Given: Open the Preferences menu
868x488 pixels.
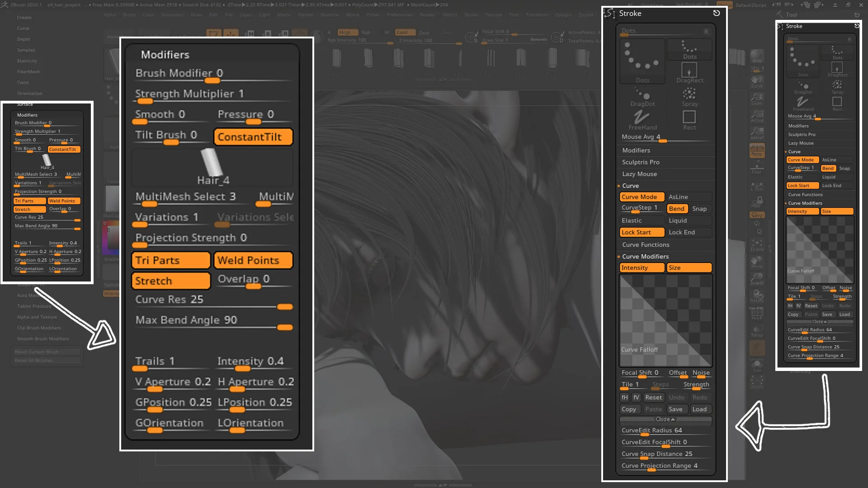Looking at the screenshot, I should pyautogui.click(x=400, y=14).
